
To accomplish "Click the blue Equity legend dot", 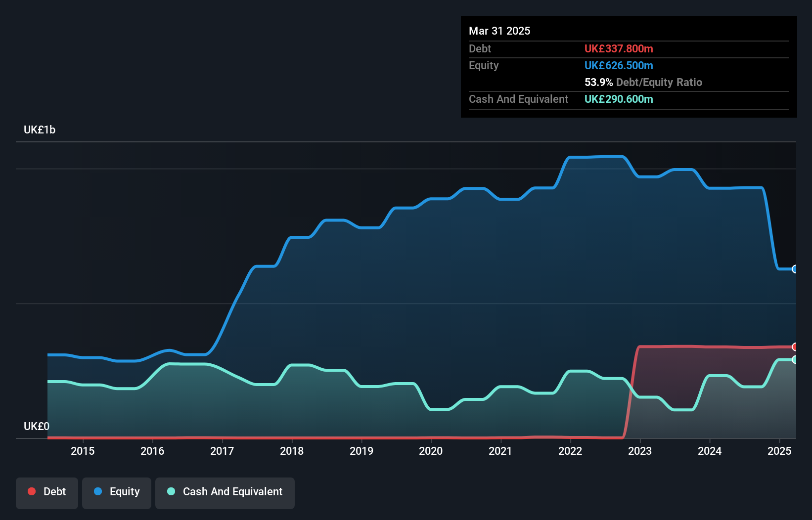I will tap(98, 491).
